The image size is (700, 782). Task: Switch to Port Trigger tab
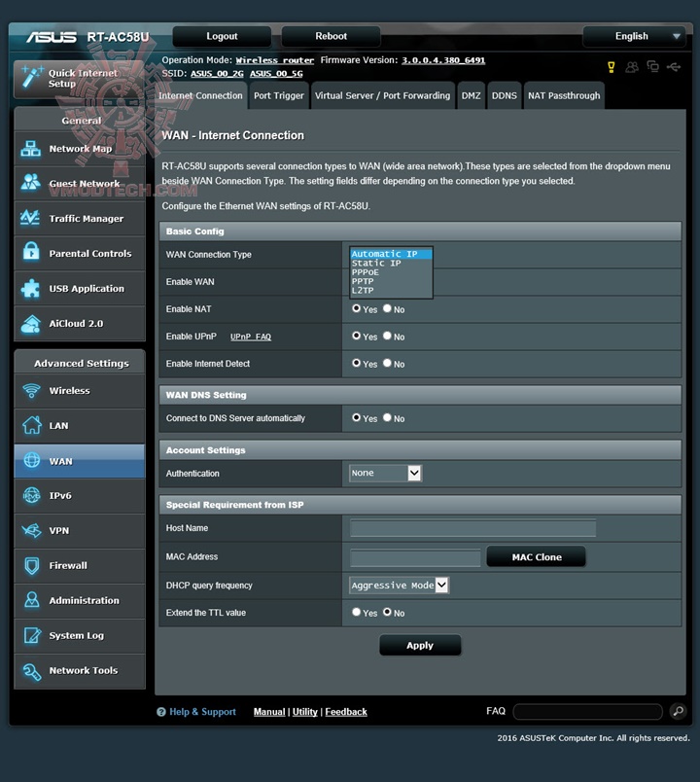pos(279,95)
